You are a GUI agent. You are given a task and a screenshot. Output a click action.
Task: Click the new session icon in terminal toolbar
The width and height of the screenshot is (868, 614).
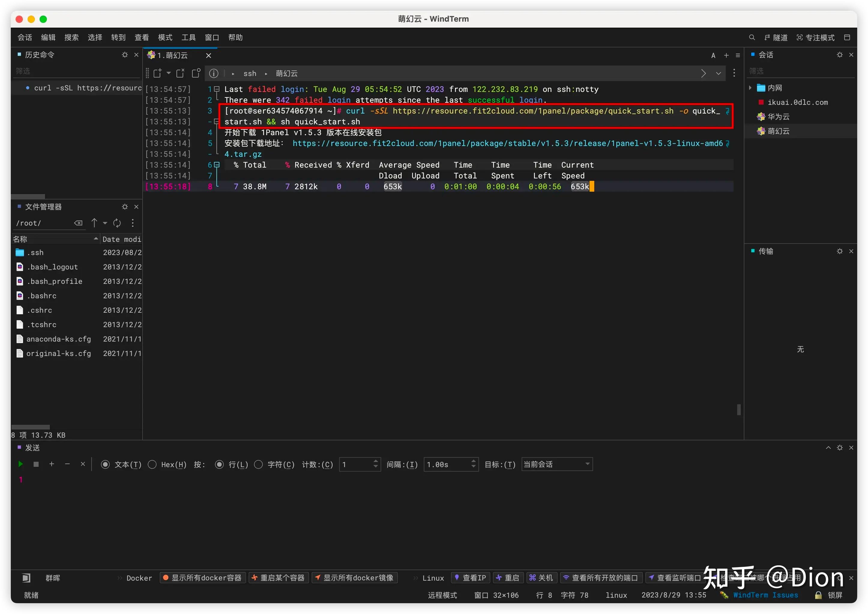coord(157,73)
